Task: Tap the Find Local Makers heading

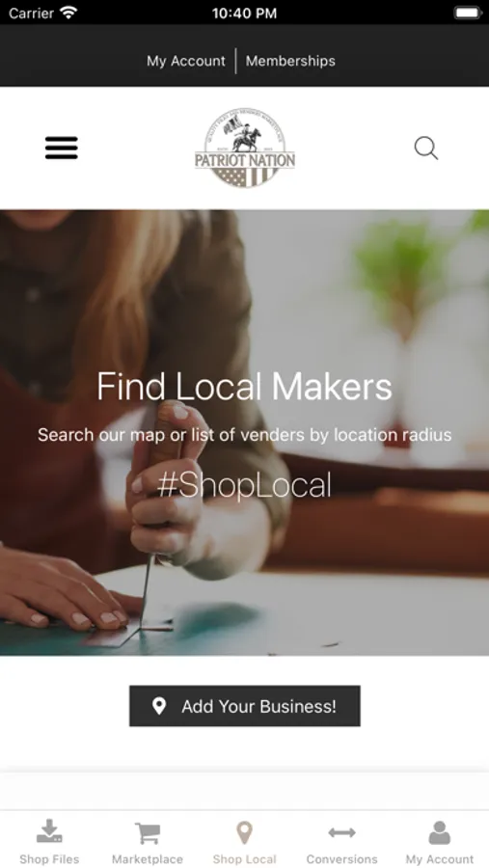Action: click(244, 386)
